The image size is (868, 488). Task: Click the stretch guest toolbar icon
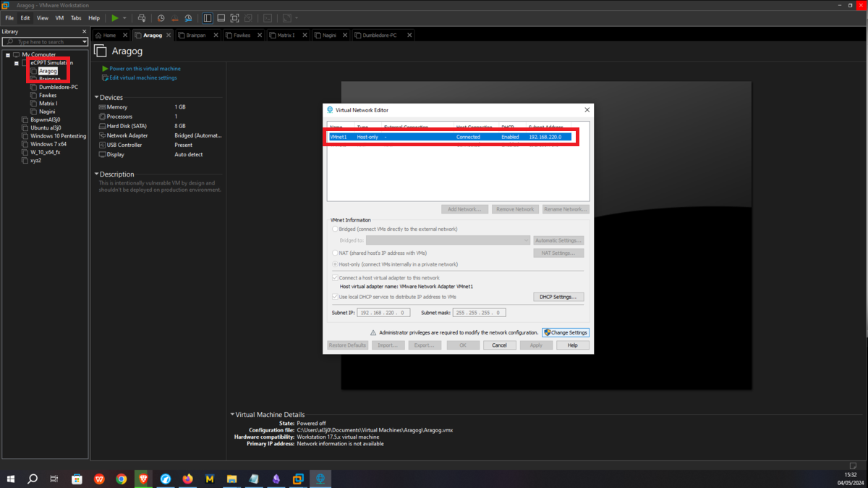tap(287, 18)
